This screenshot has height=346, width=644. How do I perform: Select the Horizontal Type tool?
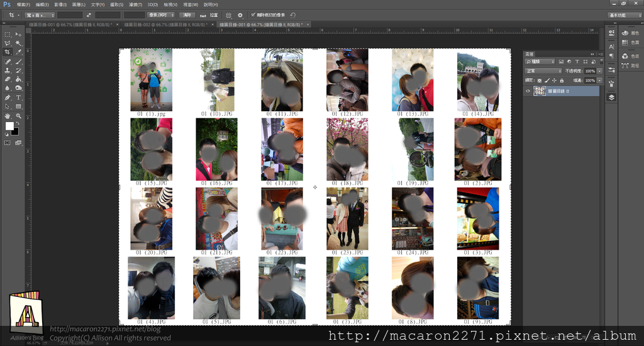pyautogui.click(x=18, y=98)
